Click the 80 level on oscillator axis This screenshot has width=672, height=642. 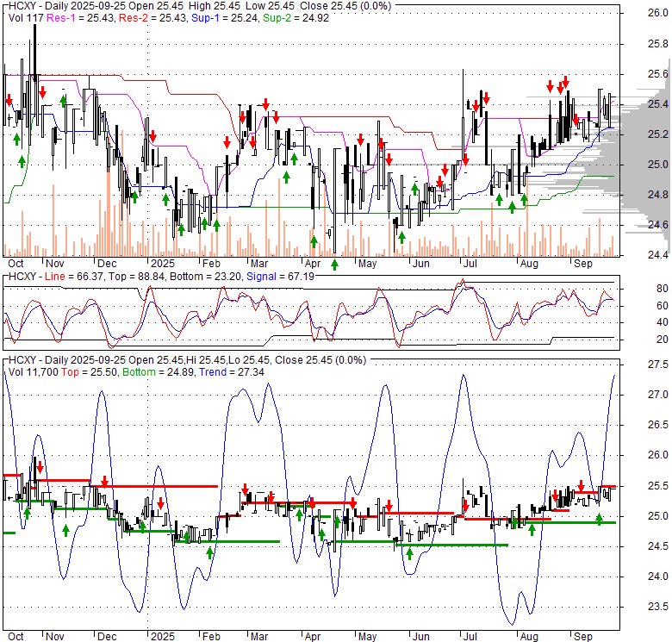[x=663, y=289]
